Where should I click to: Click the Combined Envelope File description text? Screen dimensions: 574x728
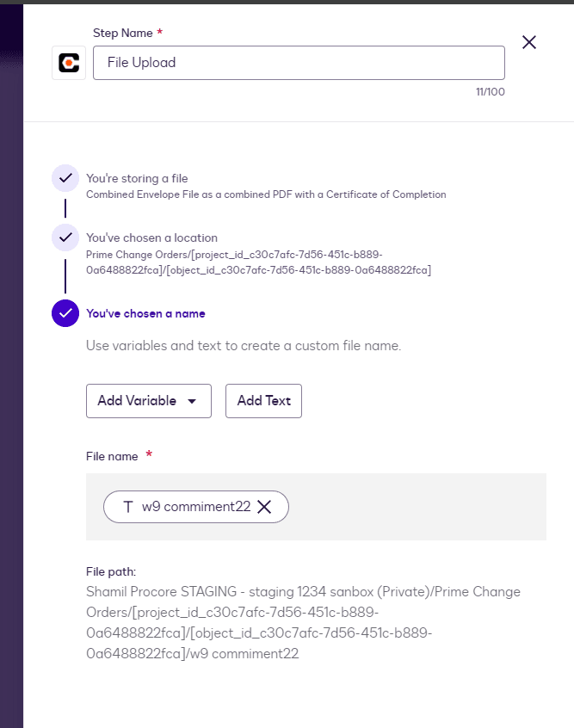click(x=266, y=194)
